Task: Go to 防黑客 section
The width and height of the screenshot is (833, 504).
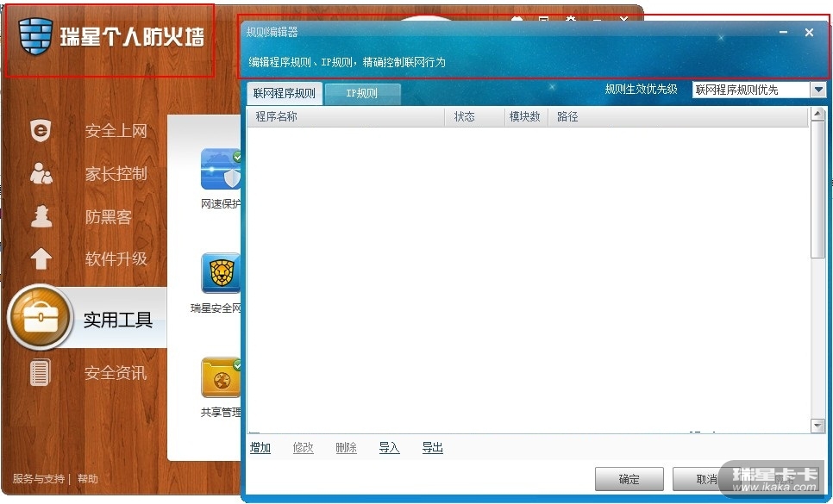Action: pyautogui.click(x=108, y=216)
